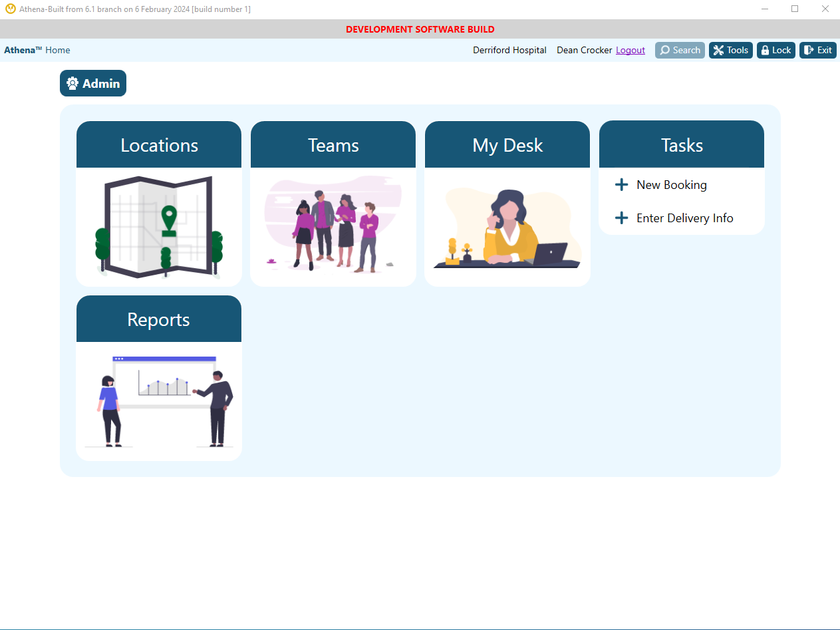Open the Reports tile header
840x630 pixels.
(159, 319)
